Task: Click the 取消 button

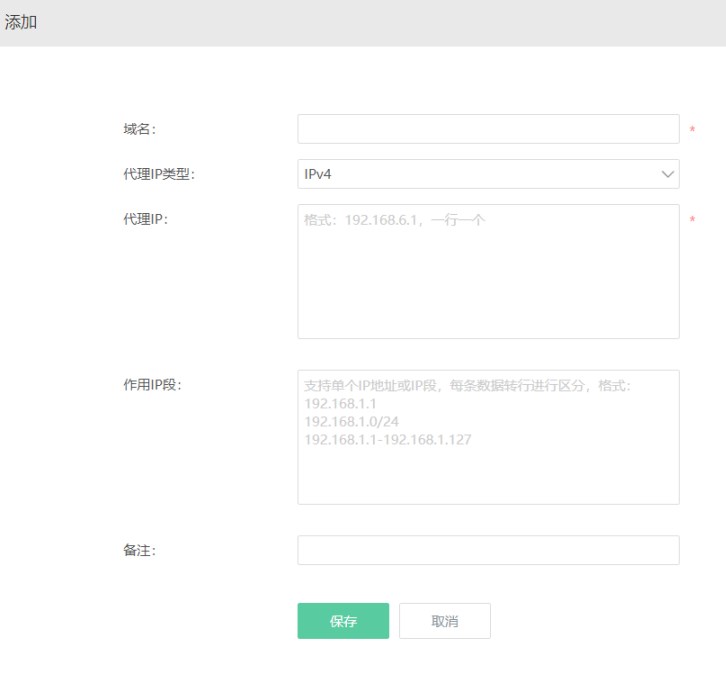Action: click(444, 621)
